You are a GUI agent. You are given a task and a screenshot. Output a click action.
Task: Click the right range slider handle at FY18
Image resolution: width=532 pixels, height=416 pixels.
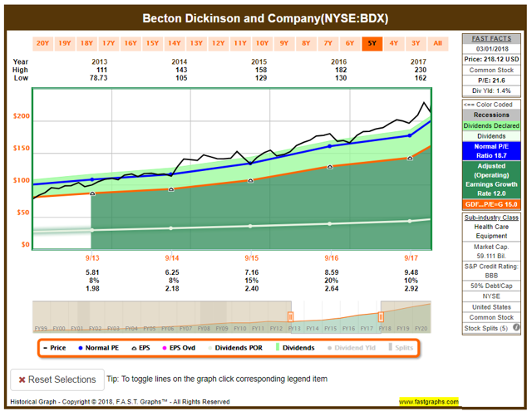381,316
